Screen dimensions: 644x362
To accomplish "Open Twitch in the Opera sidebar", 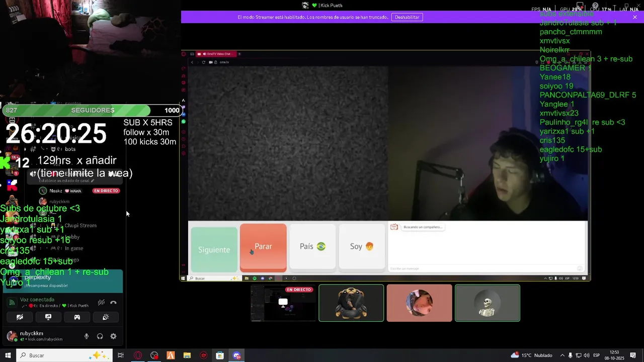I will tap(184, 108).
